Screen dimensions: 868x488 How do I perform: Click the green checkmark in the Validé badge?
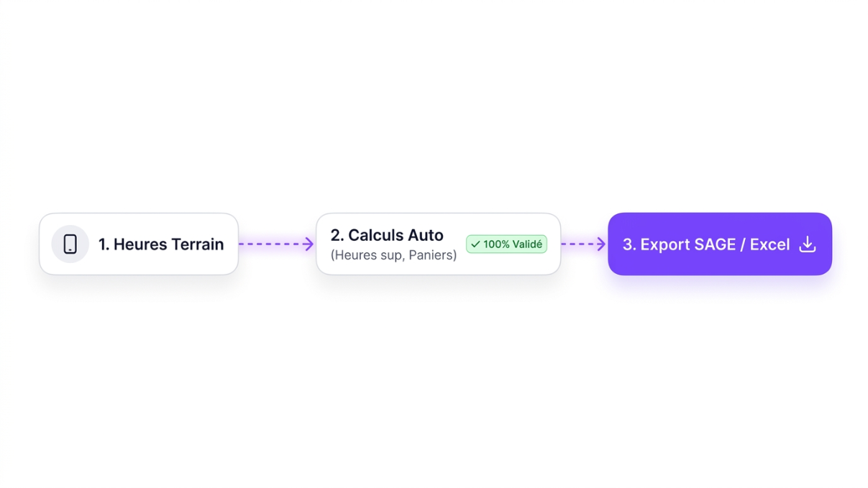(475, 244)
